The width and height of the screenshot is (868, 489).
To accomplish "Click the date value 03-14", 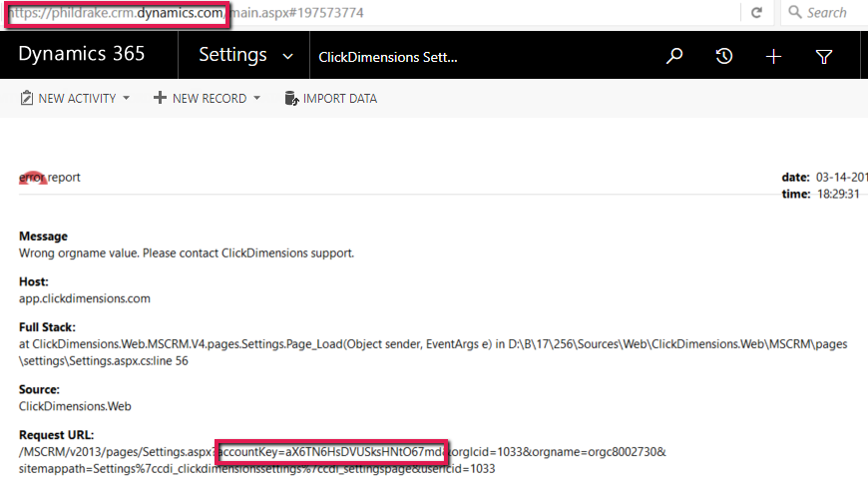I will pyautogui.click(x=841, y=178).
